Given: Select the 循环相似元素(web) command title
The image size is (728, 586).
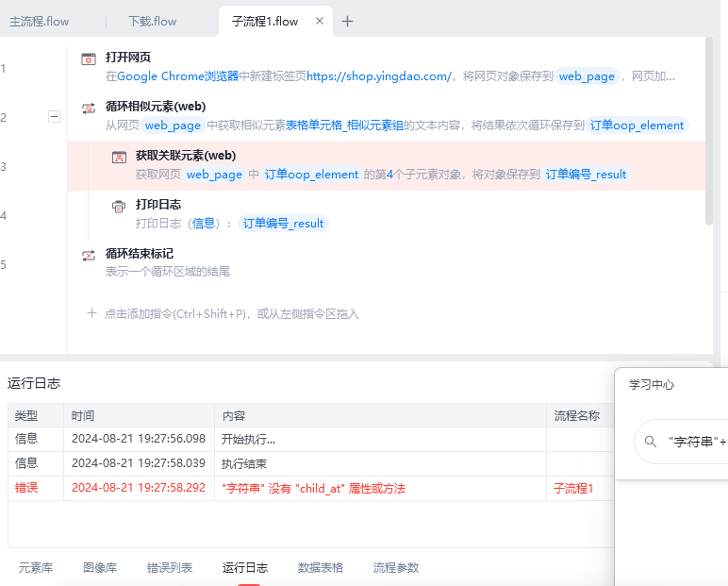Looking at the screenshot, I should point(156,107).
